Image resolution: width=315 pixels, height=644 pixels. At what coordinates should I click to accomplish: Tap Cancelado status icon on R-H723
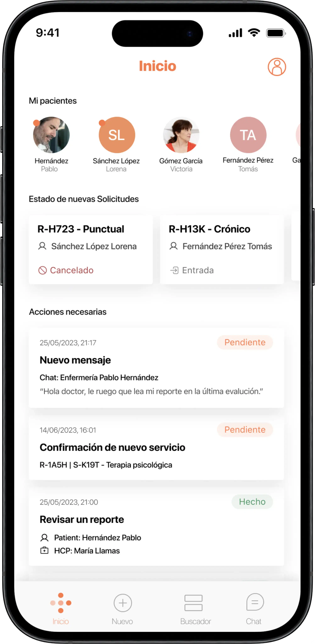tap(44, 270)
